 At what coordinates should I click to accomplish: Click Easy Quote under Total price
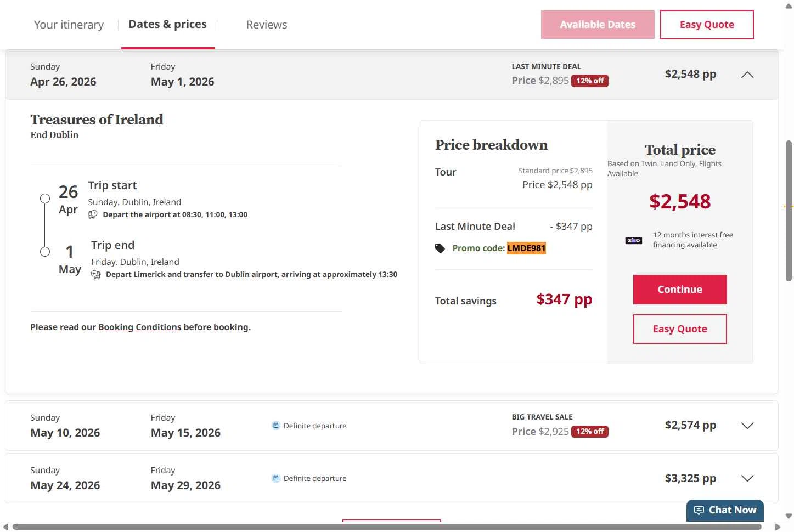coord(680,329)
